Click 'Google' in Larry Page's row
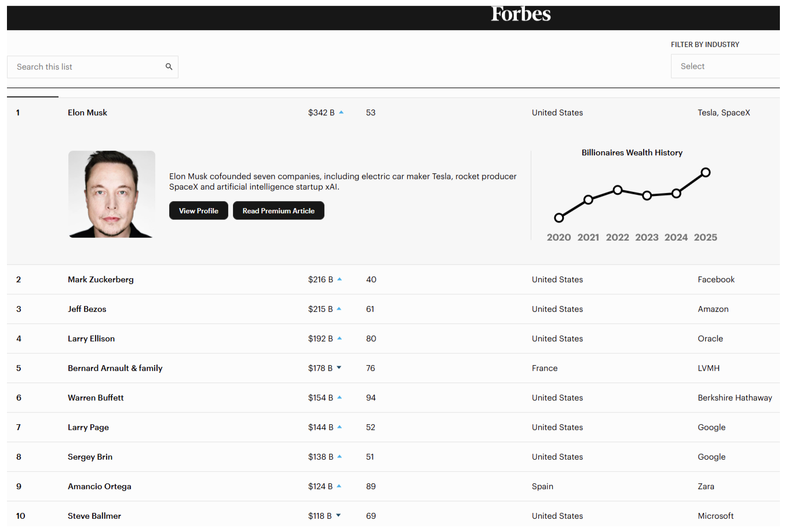This screenshot has height=532, width=788. pyautogui.click(x=712, y=427)
